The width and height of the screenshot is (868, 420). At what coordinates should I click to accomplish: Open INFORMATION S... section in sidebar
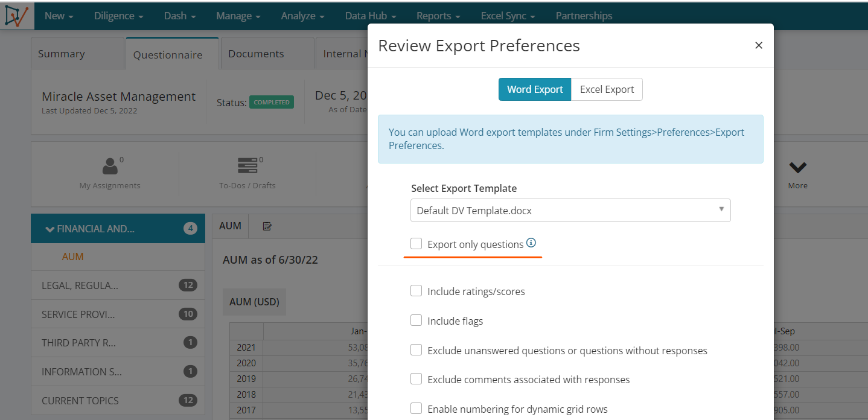(x=118, y=372)
